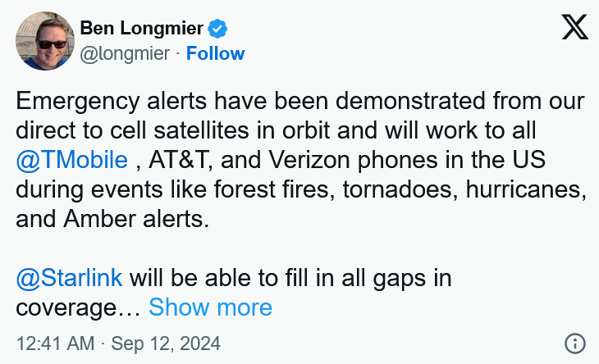The height and width of the screenshot is (364, 599).
Task: Click the Sep 12, 2024 date
Action: [166, 343]
